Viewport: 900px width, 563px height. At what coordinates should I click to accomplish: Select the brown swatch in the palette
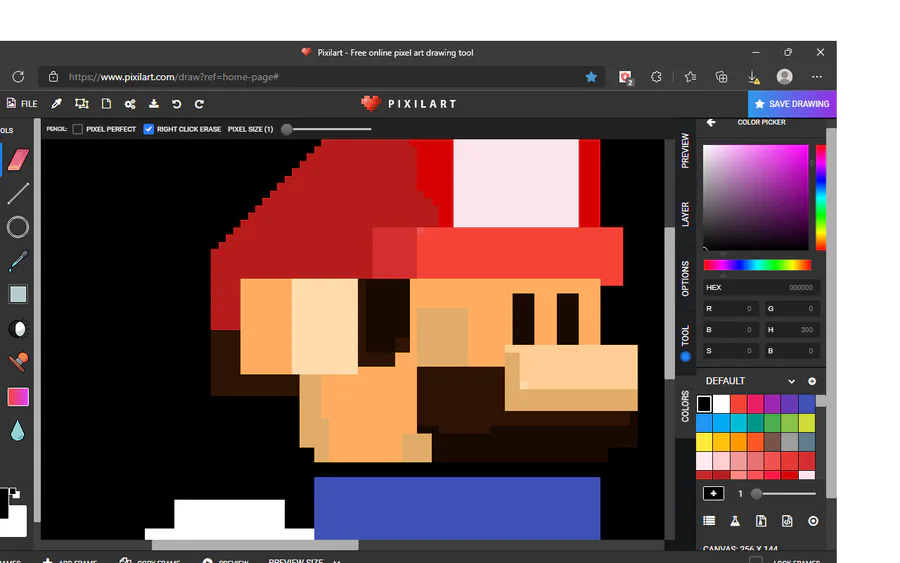coord(773,442)
